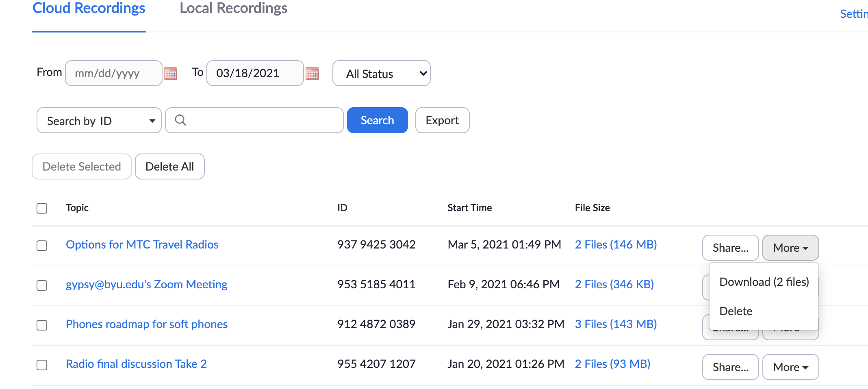Open the Search by ID dropdown
Screen dimensions: 868x389
pyautogui.click(x=99, y=121)
